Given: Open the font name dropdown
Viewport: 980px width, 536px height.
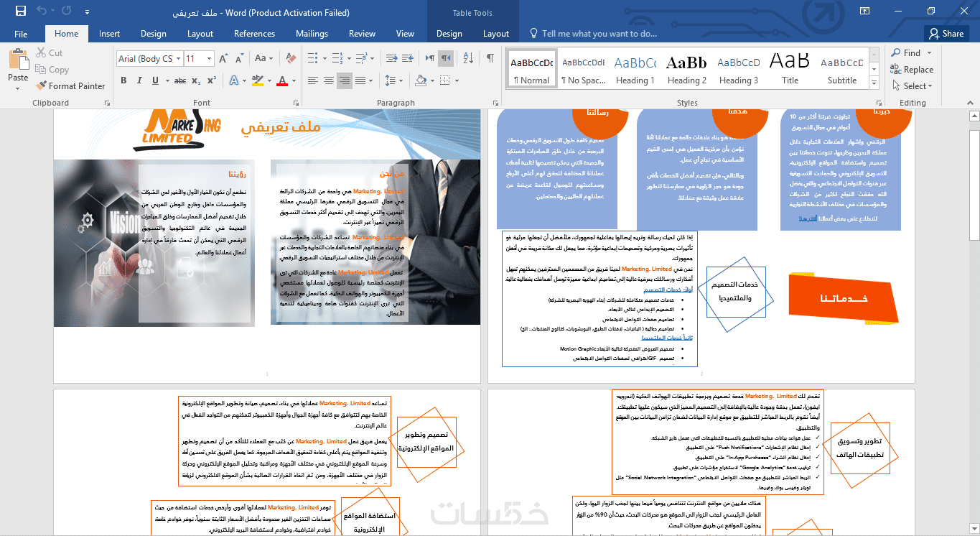Looking at the screenshot, I should coord(177,59).
